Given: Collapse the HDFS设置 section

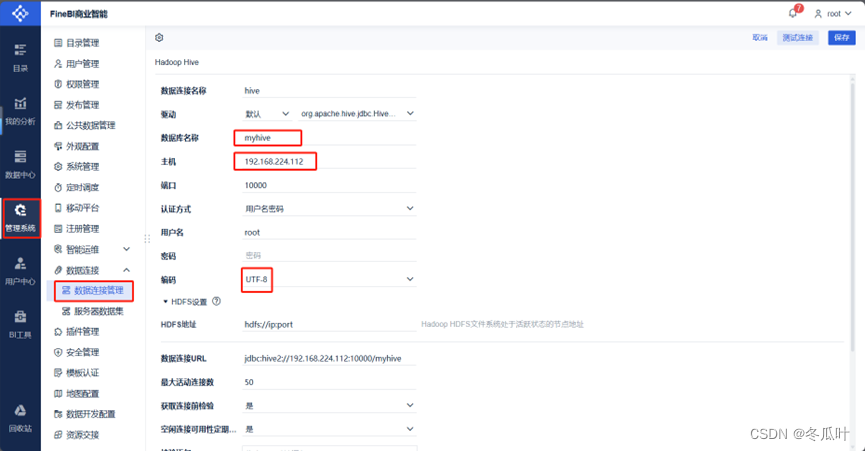Looking at the screenshot, I should click(185, 302).
